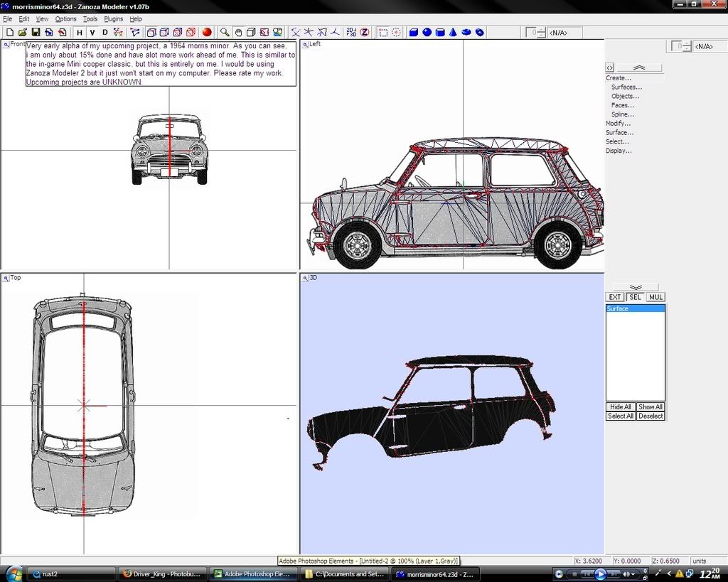Screen dimensions: 728x582
Task: Toggle the H axis lock button
Action: click(80, 32)
